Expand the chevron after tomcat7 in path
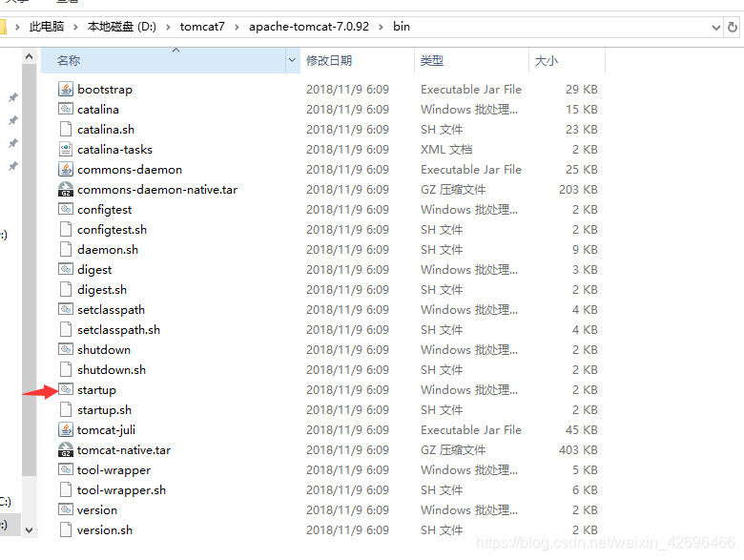The height and width of the screenshot is (560, 744). pos(237,27)
